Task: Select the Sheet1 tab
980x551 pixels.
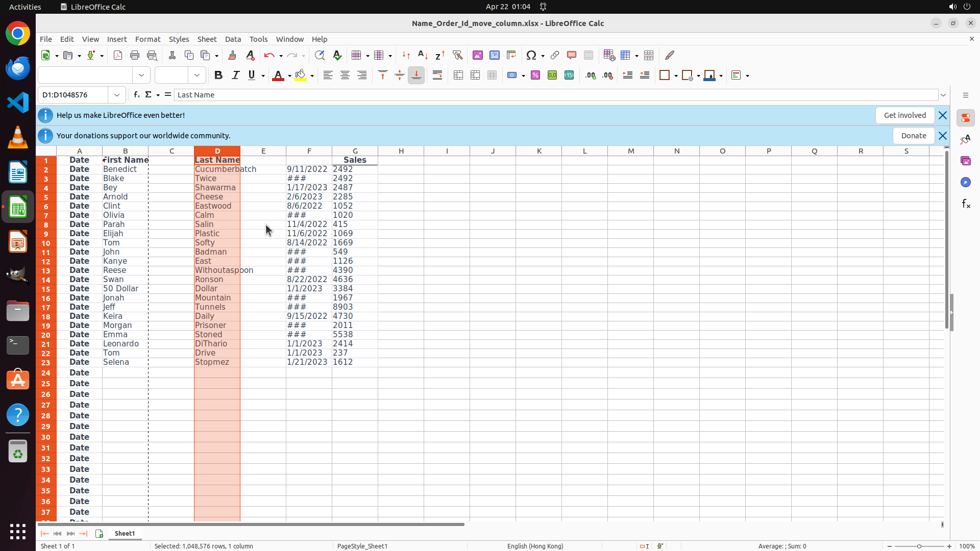Action: click(125, 533)
